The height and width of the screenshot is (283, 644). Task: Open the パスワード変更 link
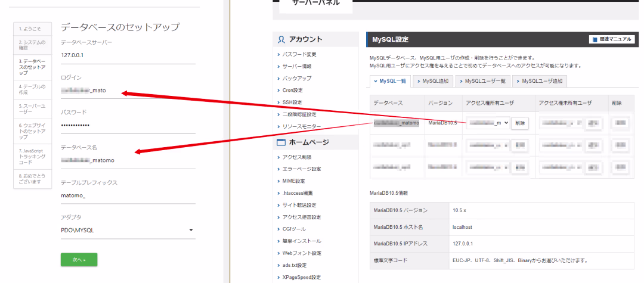click(299, 54)
